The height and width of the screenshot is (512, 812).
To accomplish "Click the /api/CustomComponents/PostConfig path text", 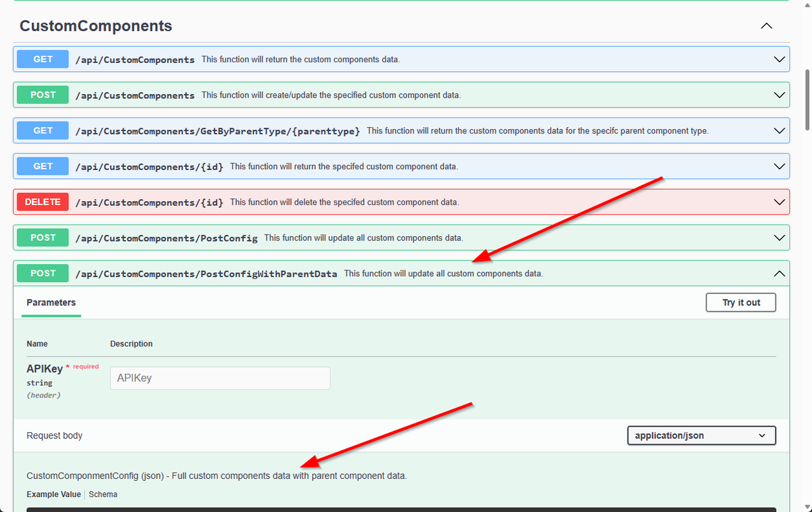I will [166, 238].
